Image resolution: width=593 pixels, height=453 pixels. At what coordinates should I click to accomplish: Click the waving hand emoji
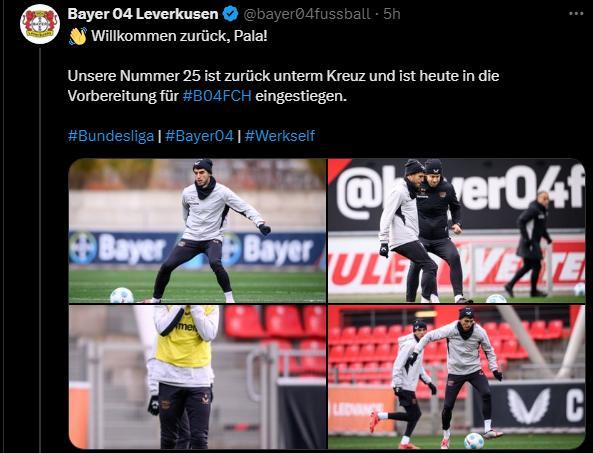tap(78, 36)
